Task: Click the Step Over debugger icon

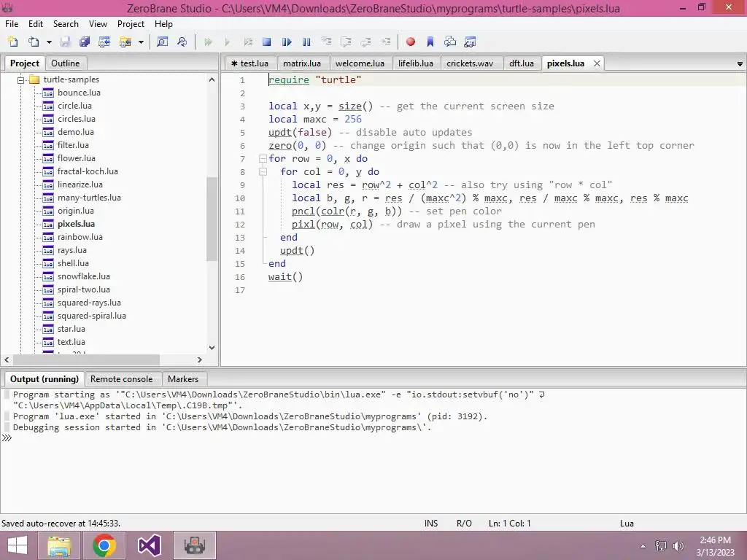Action: (x=346, y=42)
